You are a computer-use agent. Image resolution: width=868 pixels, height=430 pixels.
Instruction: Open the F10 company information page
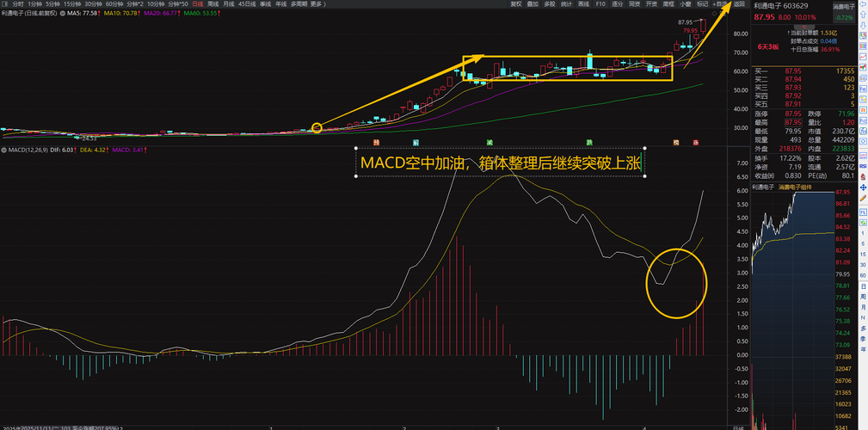[600, 4]
